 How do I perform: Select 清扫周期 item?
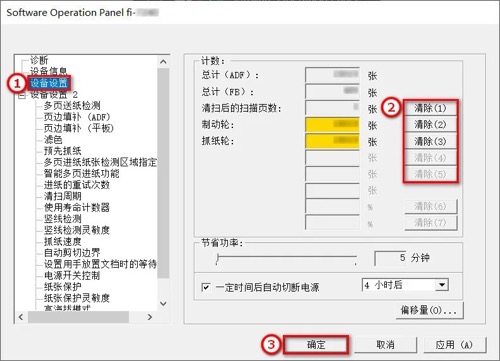point(62,196)
